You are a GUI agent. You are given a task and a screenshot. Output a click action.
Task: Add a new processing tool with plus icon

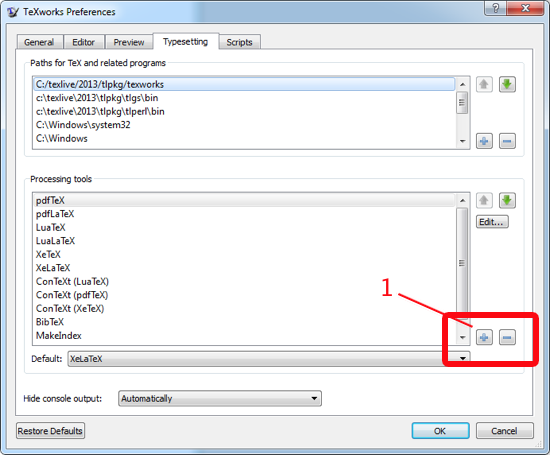(x=484, y=337)
